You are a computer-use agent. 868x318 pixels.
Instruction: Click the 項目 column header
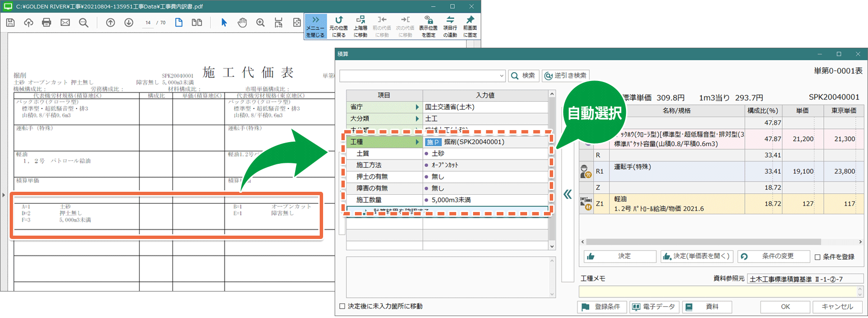point(384,95)
